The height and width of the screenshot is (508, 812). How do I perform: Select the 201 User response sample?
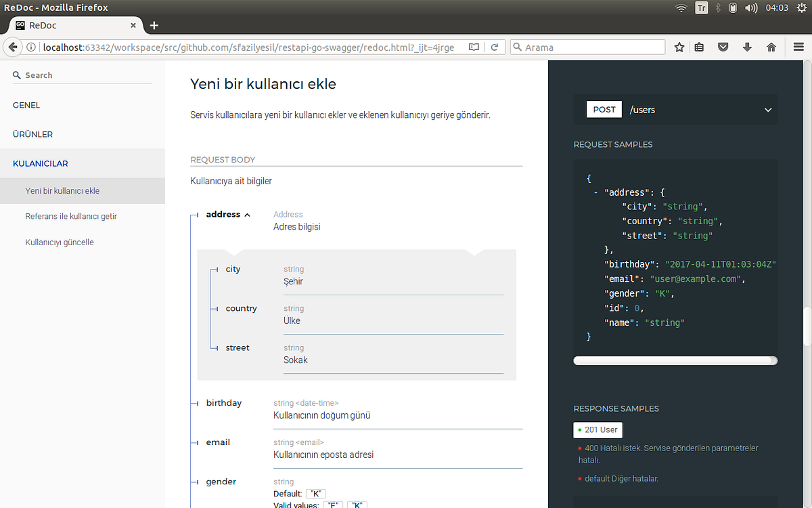pyautogui.click(x=597, y=429)
